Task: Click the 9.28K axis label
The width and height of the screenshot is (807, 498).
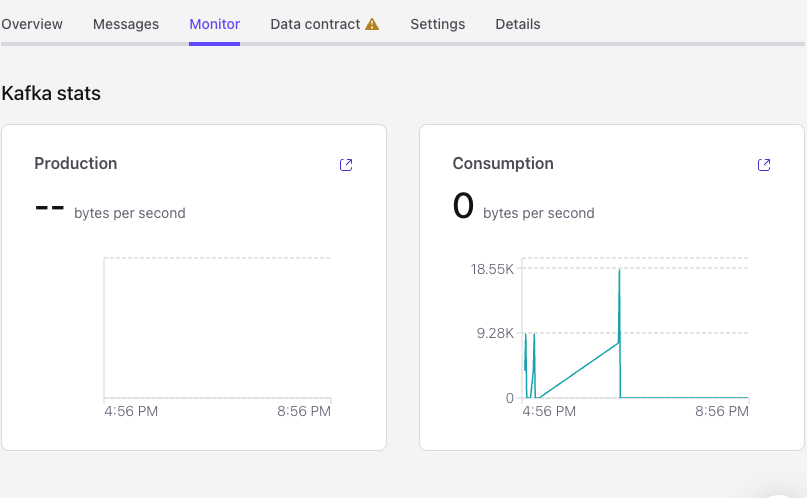Action: (495, 333)
